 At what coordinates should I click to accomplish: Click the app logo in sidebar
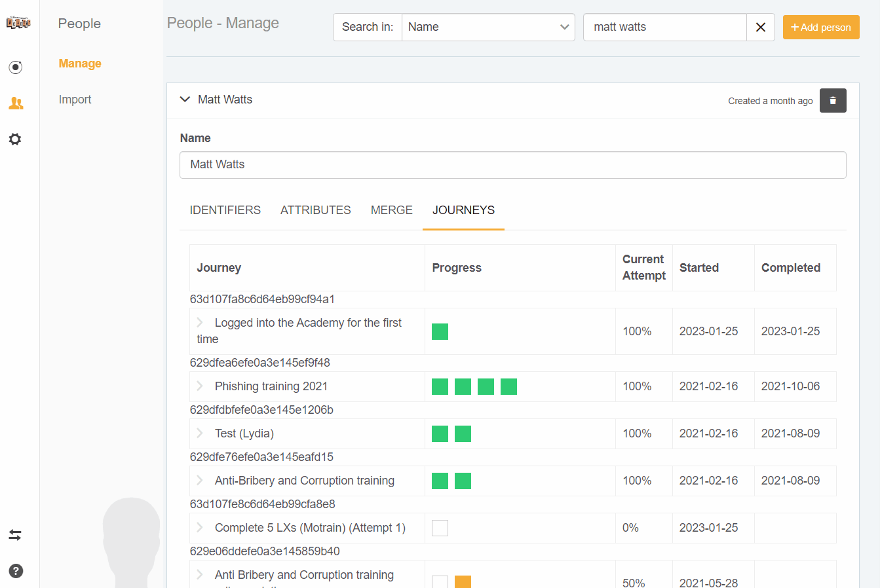click(x=18, y=23)
